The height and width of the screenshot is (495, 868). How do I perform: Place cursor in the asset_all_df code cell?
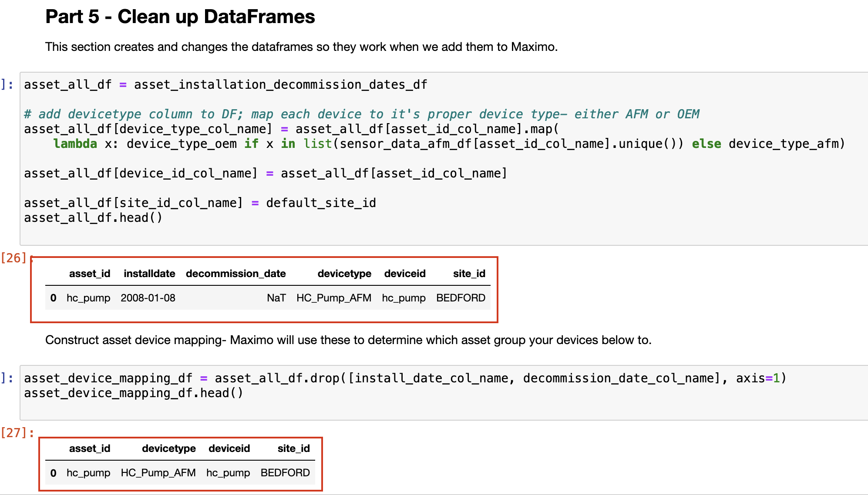(444, 159)
